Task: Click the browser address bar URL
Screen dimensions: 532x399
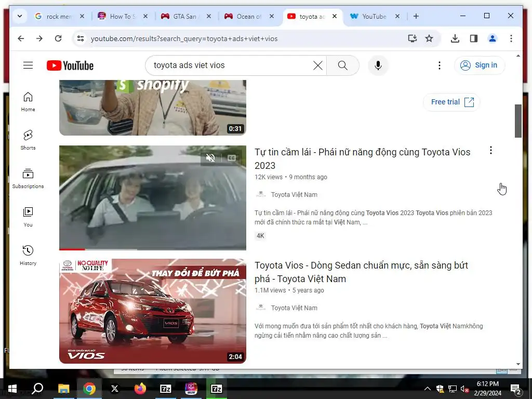Action: pos(184,38)
